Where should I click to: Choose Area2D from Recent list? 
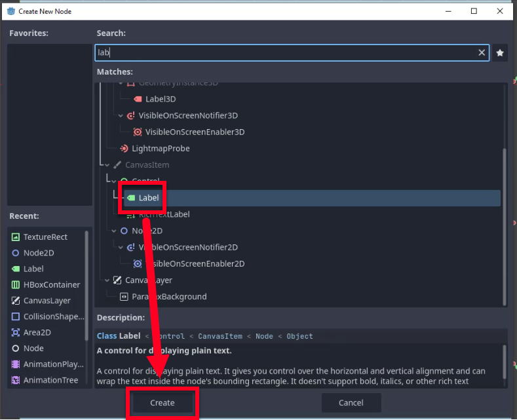click(37, 332)
